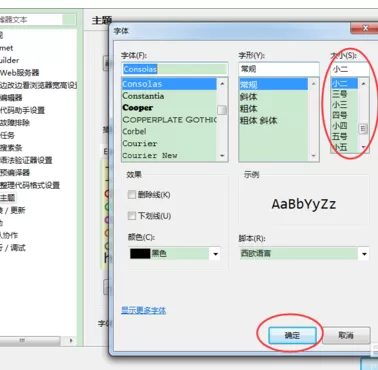
Task: Select size 小五
Action: click(x=344, y=147)
